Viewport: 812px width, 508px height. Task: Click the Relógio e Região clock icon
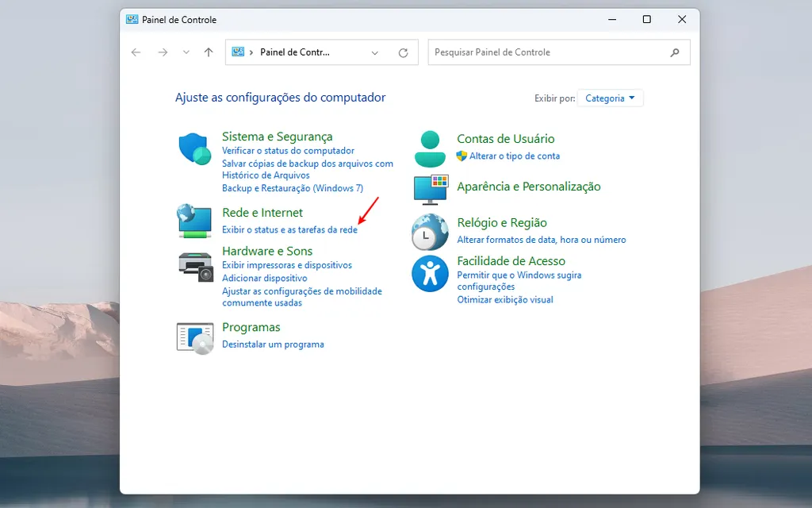429,231
